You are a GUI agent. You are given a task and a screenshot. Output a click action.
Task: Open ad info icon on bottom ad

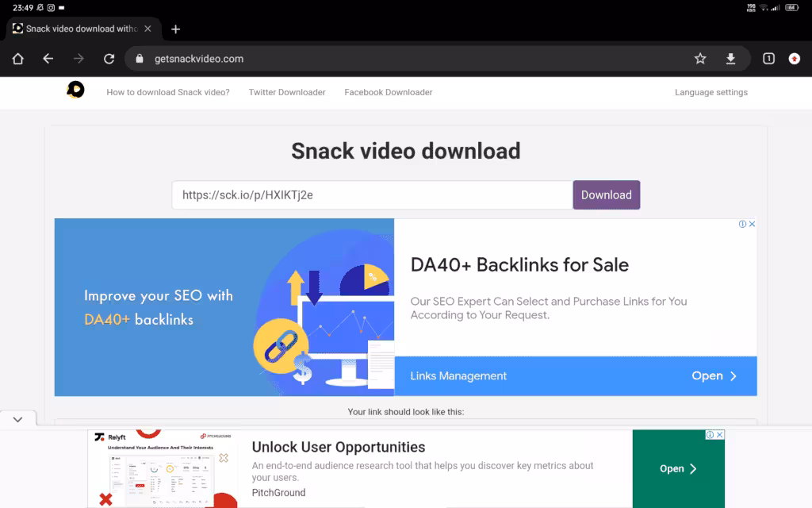[x=710, y=434]
